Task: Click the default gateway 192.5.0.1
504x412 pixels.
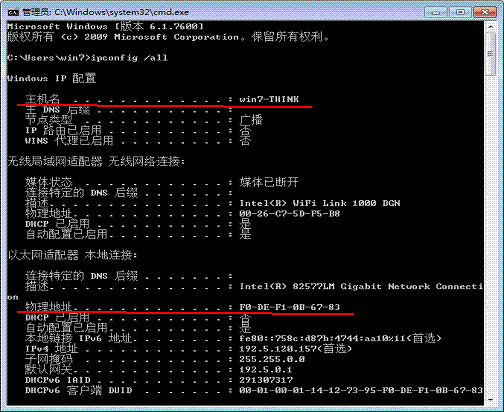Action: tap(265, 370)
